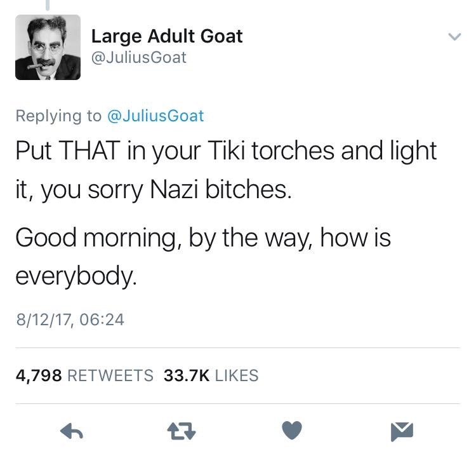Open the Large Adult Goat display name
The image size is (476, 458).
coord(167,36)
